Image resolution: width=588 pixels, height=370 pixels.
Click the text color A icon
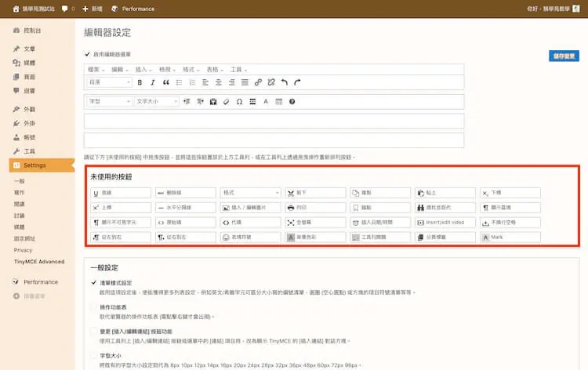[266, 102]
